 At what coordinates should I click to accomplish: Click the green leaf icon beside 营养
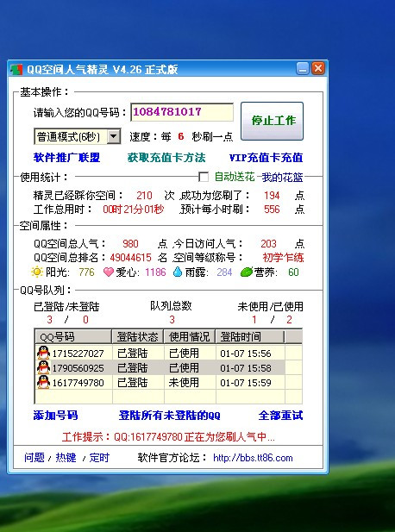(247, 272)
